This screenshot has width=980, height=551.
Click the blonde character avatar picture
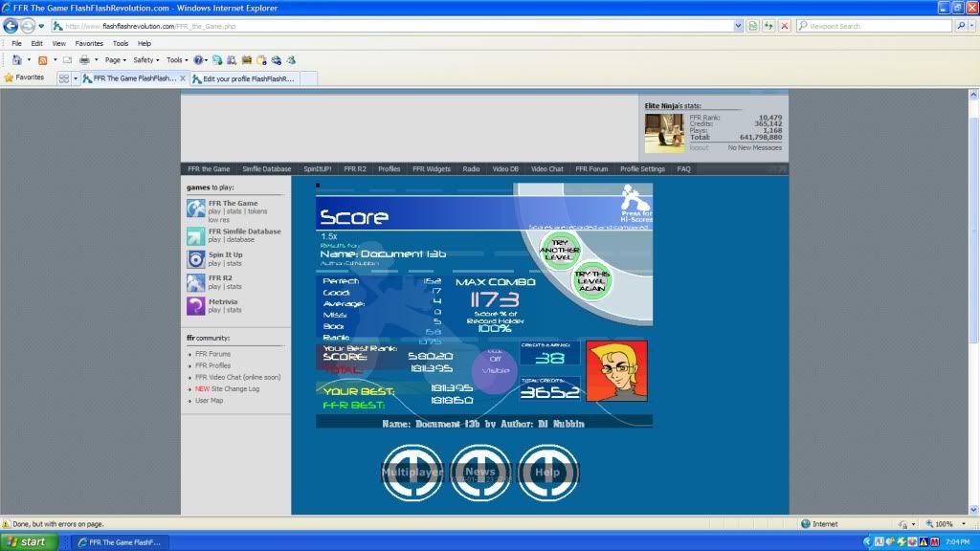(x=616, y=370)
